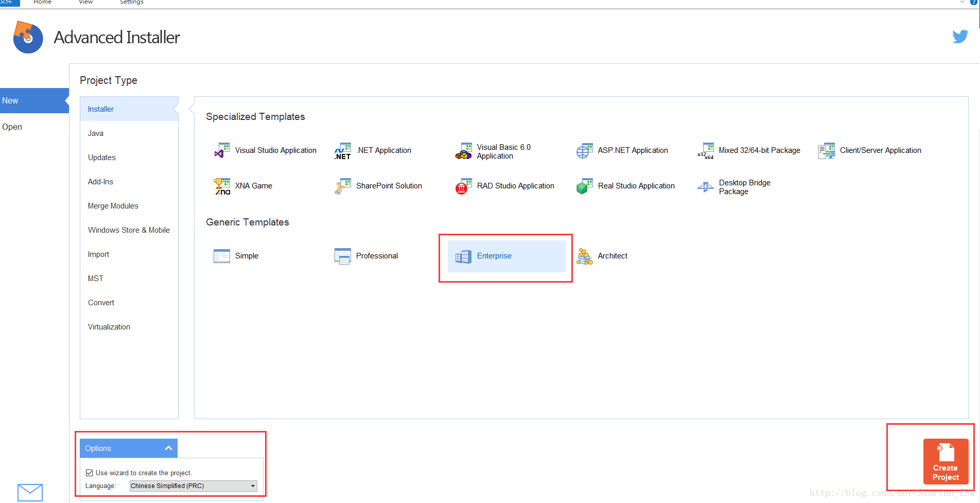Switch to the New page
980x503 pixels.
click(x=34, y=100)
